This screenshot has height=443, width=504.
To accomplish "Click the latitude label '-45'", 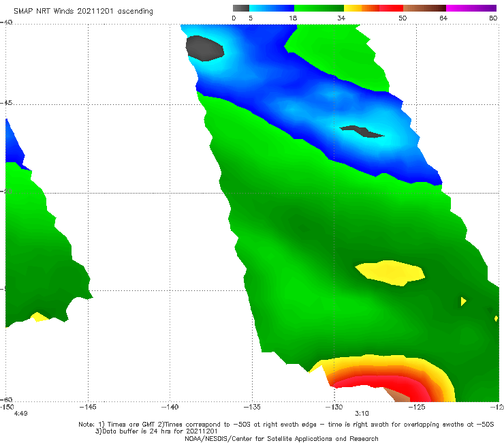I will (x=6, y=103).
